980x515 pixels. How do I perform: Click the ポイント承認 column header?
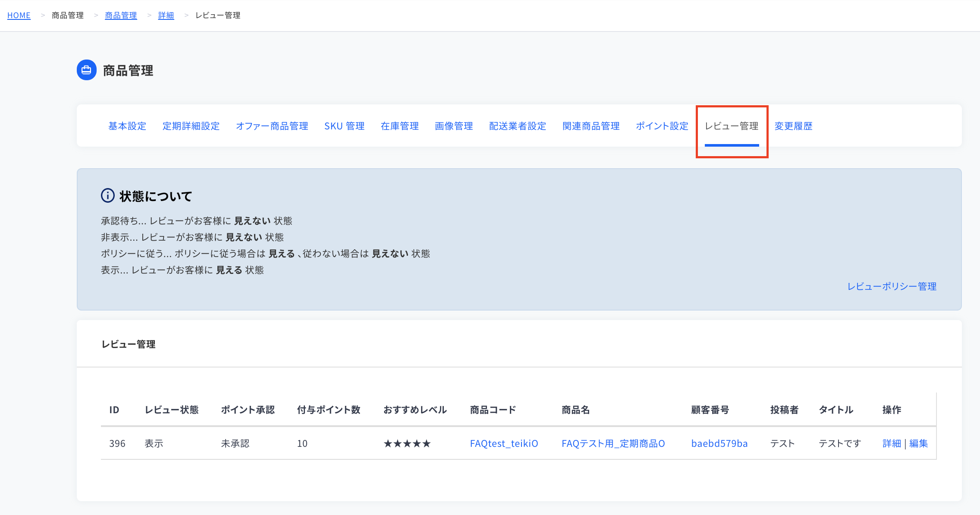(x=248, y=410)
